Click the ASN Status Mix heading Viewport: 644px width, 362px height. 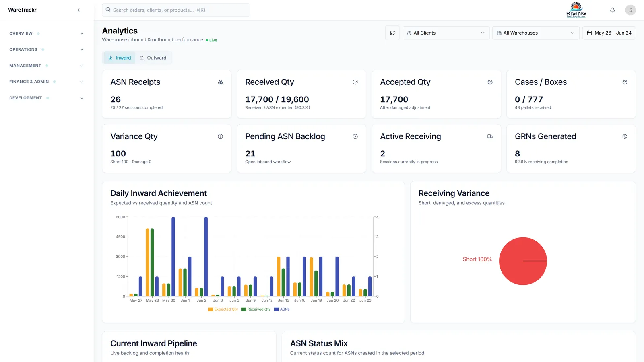tap(319, 343)
